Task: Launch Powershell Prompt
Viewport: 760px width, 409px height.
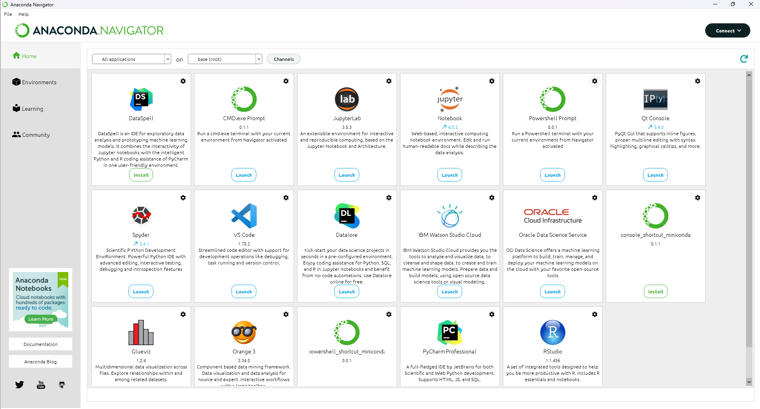Action: (x=553, y=175)
